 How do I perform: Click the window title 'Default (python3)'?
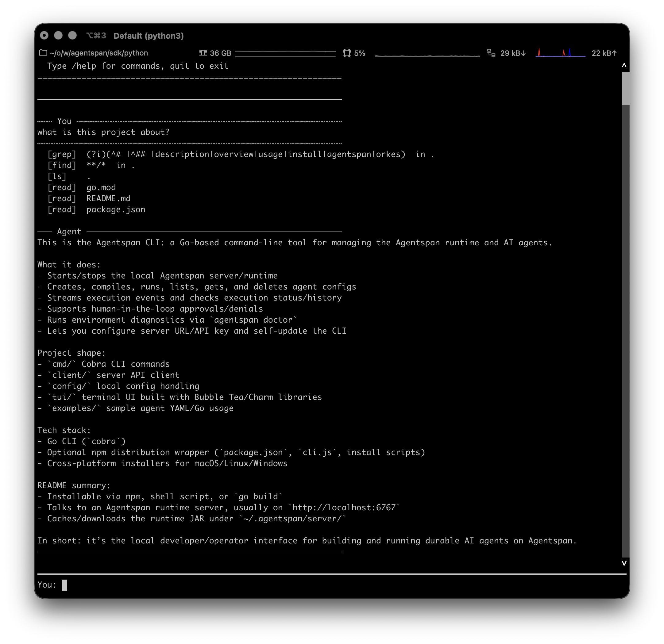[149, 36]
